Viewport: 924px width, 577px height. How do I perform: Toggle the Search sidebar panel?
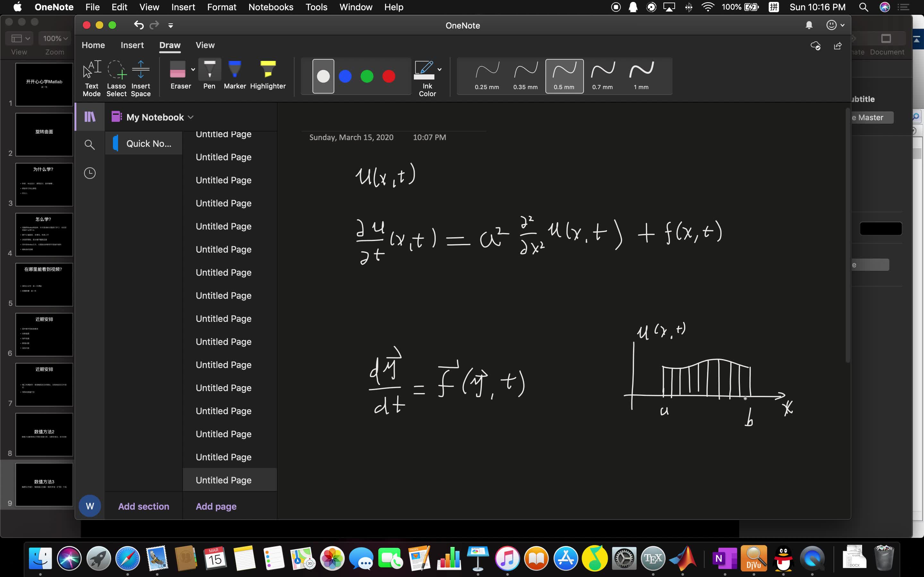pos(90,144)
